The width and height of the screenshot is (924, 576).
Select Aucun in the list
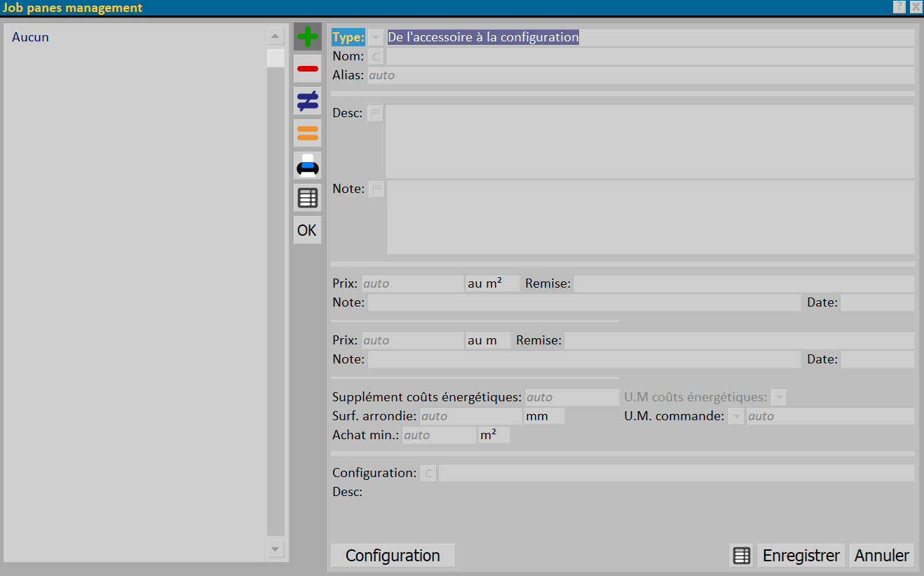point(30,37)
